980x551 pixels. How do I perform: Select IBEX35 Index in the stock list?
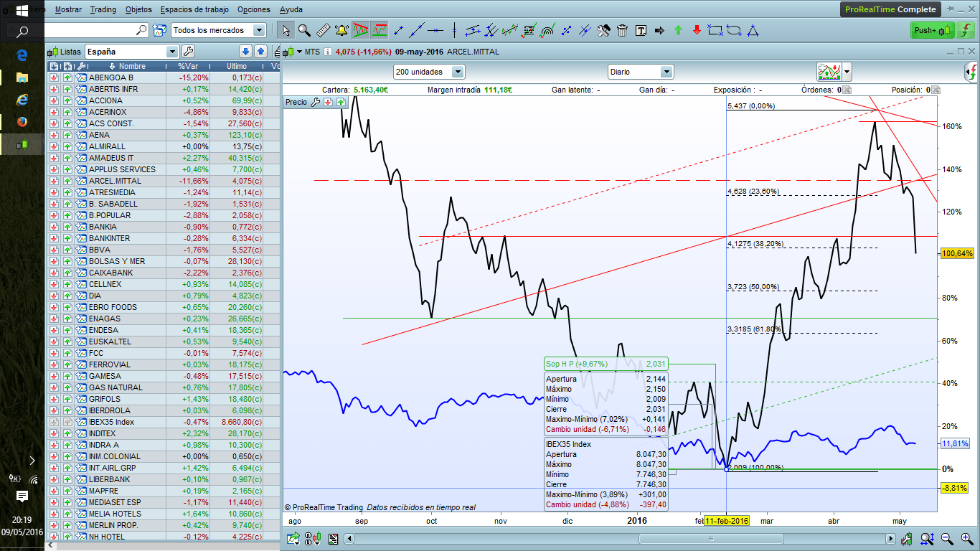tap(111, 422)
